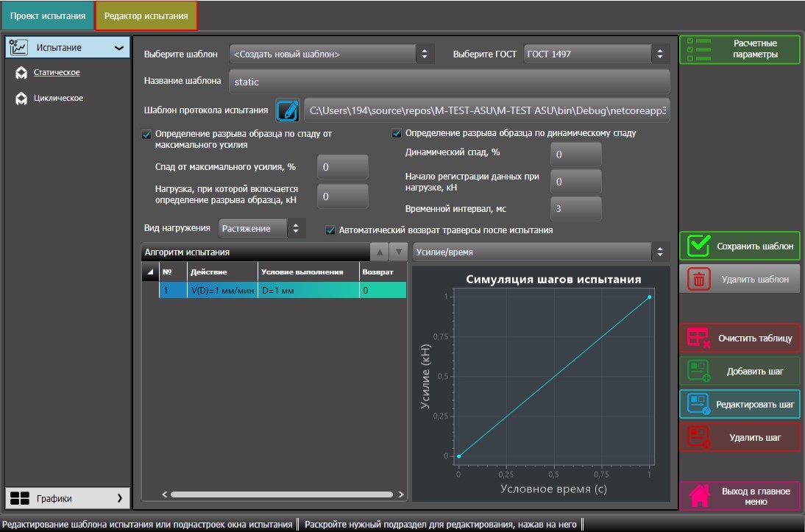Click Редактировать шаг button
This screenshot has height=532, width=805.
pyautogui.click(x=740, y=404)
